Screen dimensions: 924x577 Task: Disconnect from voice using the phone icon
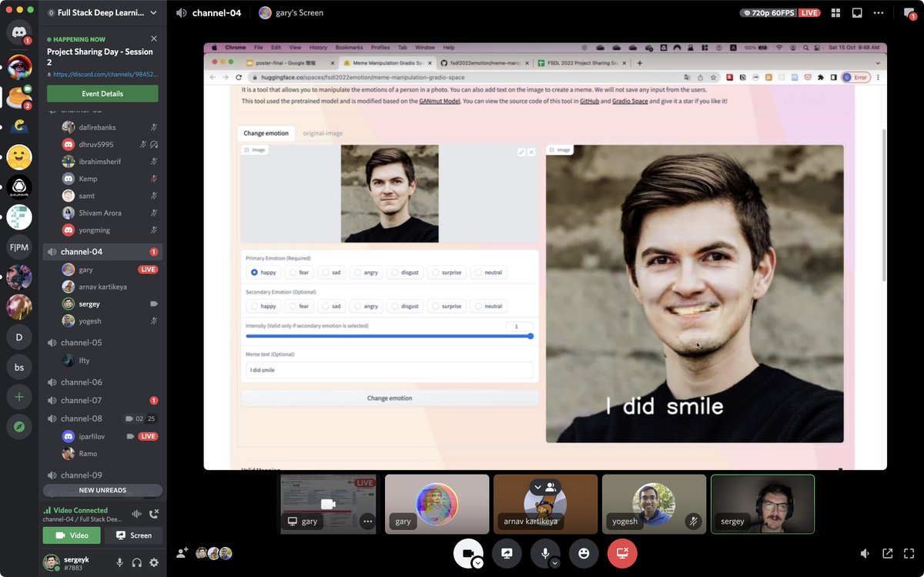(x=153, y=514)
